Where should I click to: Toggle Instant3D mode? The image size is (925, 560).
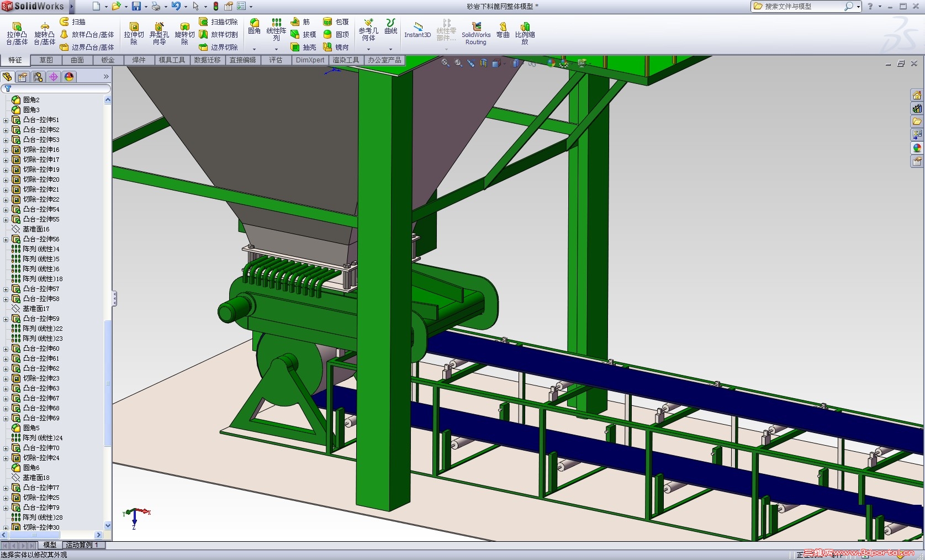417,30
